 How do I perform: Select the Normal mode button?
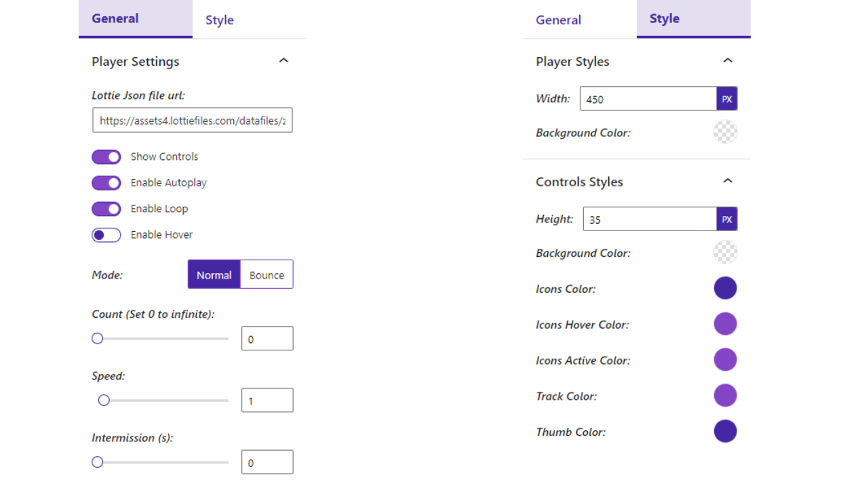(x=214, y=274)
